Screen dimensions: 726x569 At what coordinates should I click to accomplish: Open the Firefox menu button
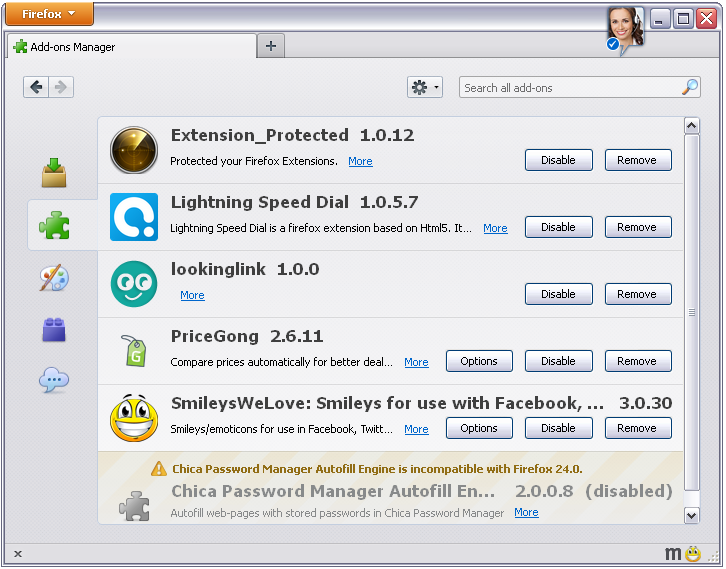point(49,14)
